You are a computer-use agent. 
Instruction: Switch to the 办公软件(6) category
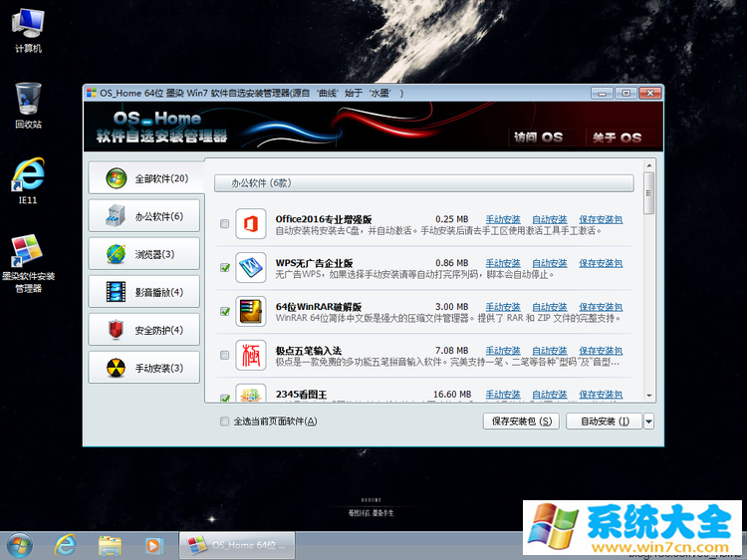click(x=143, y=216)
